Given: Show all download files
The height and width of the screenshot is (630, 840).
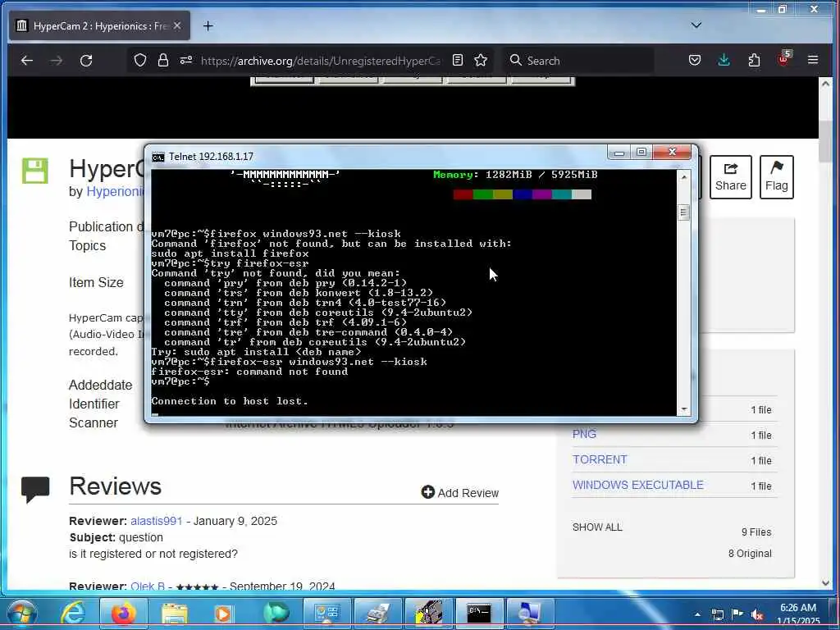Looking at the screenshot, I should click(597, 527).
